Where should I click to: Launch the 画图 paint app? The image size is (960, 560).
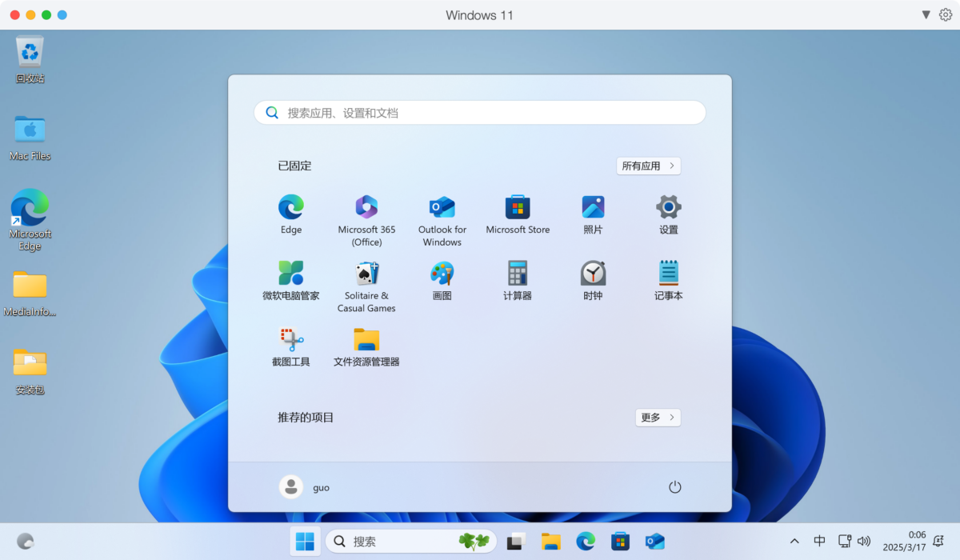click(x=442, y=281)
